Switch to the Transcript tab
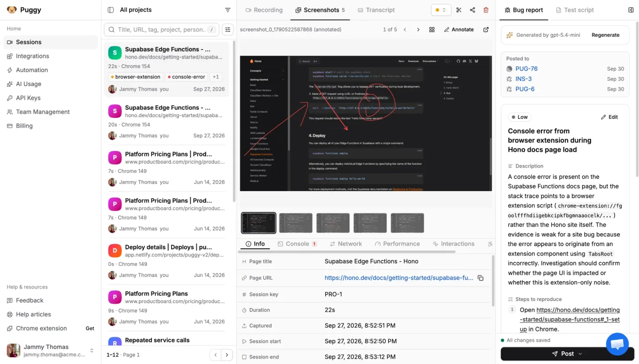Screen dimensions: 639x364 point(376,10)
